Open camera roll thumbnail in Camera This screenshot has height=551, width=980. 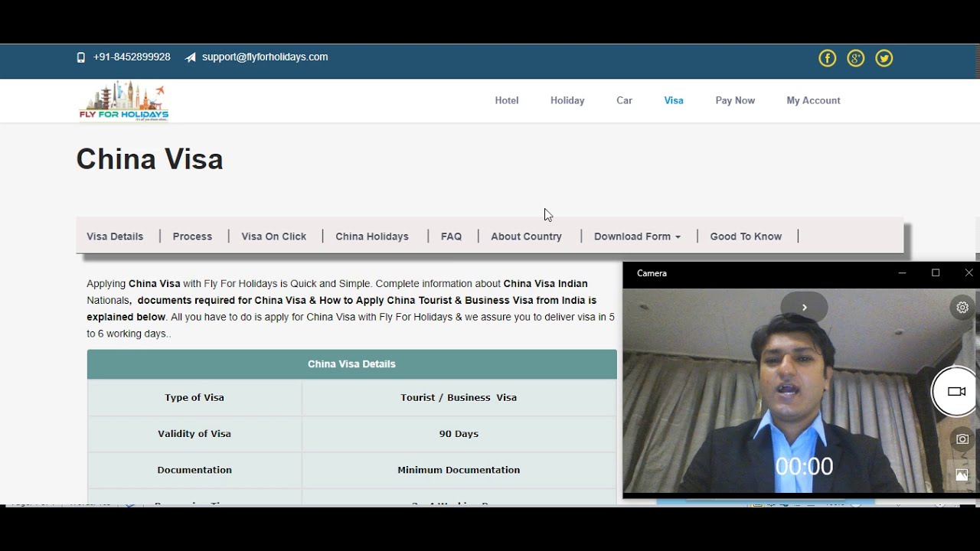click(x=962, y=475)
